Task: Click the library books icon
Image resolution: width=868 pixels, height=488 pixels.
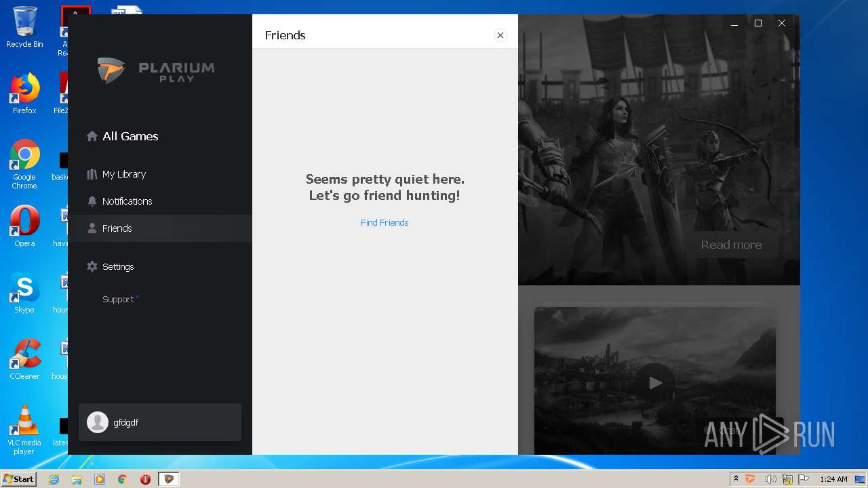Action: click(92, 174)
